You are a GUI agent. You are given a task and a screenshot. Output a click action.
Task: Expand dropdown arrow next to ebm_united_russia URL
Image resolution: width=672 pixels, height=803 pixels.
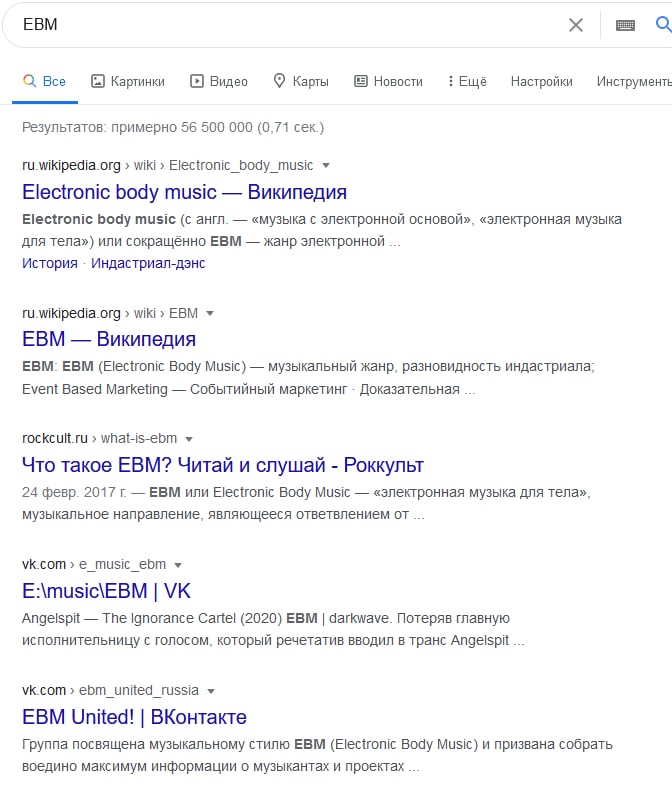tap(211, 691)
